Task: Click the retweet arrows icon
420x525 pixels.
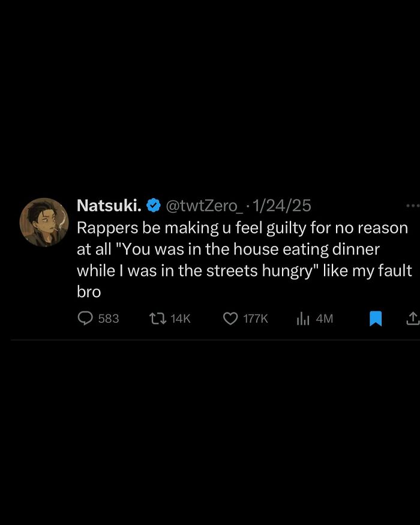Action: pos(157,319)
